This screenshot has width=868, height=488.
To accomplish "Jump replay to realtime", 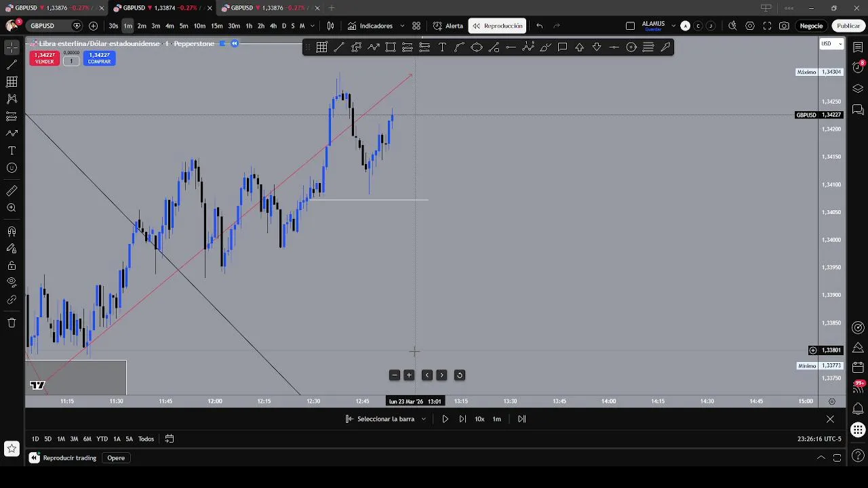I will pyautogui.click(x=521, y=419).
